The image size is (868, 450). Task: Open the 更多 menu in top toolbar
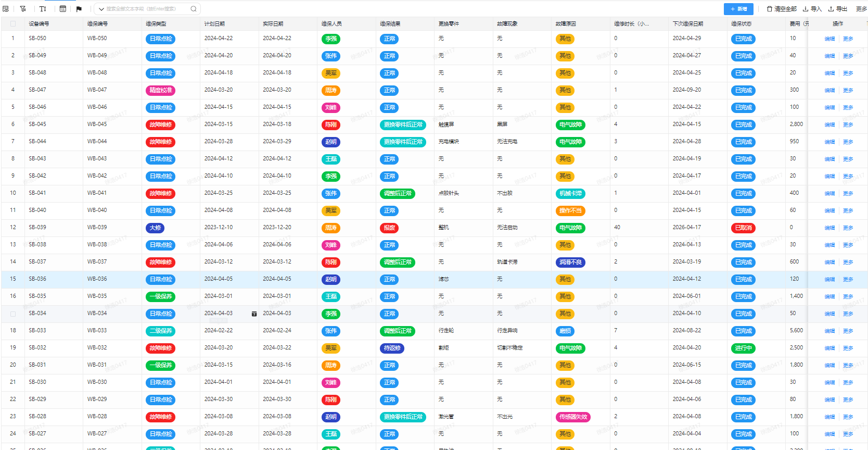(x=861, y=9)
